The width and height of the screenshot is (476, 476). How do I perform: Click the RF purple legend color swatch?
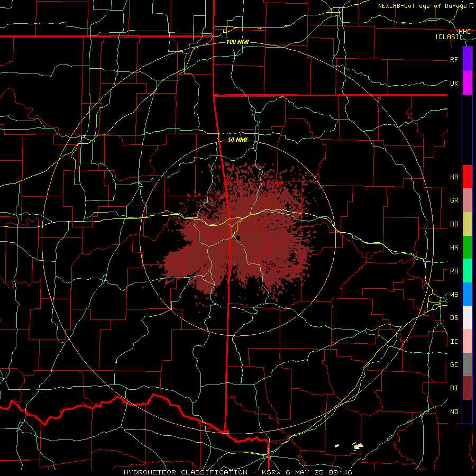coord(467,59)
